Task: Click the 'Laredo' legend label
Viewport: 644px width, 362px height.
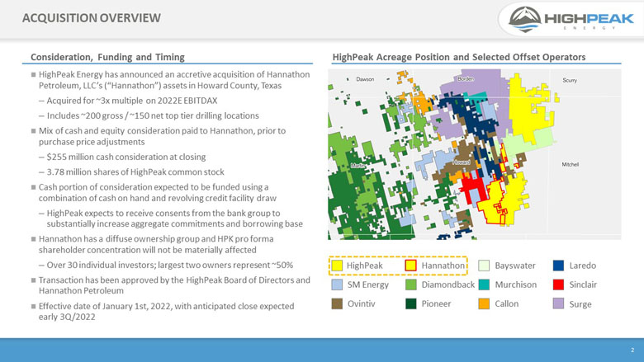Action: 582,266
